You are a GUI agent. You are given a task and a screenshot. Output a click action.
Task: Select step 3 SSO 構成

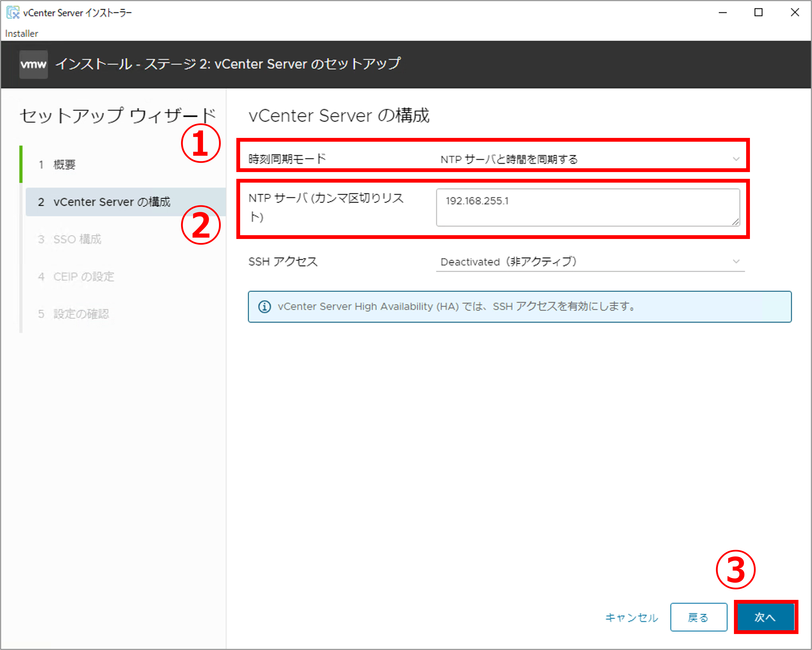click(x=77, y=240)
